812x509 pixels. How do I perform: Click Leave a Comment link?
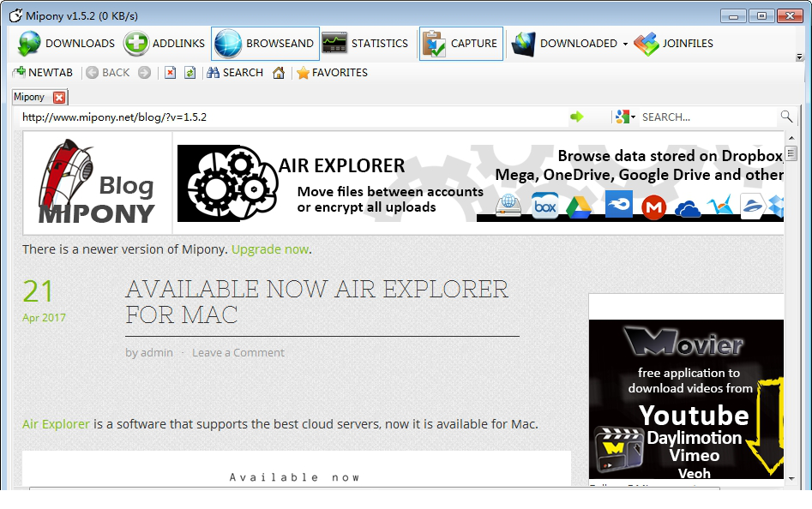(238, 353)
